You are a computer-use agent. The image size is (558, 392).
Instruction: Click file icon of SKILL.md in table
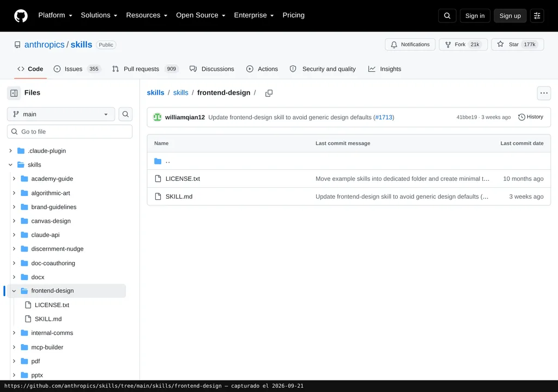point(158,197)
